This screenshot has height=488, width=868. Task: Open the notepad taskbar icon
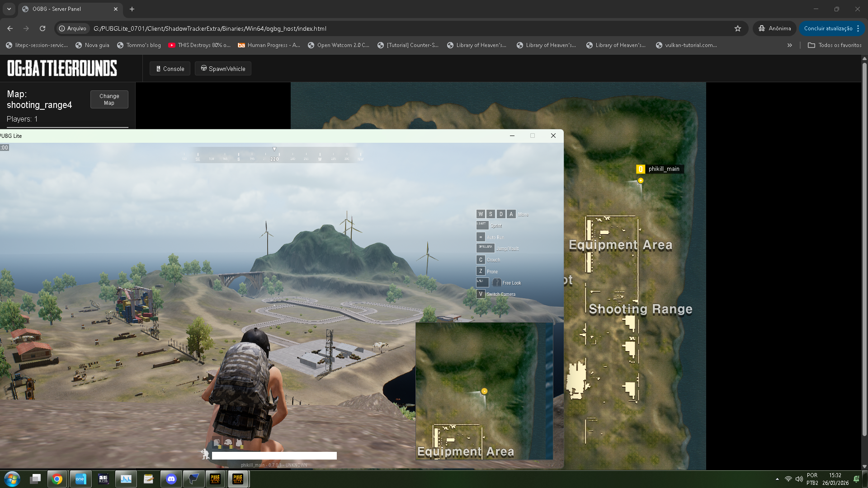click(x=148, y=479)
